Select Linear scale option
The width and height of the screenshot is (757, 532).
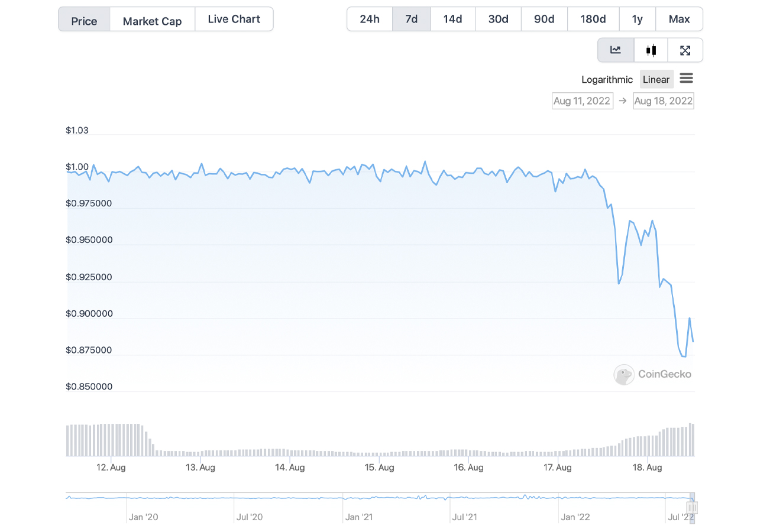point(656,79)
